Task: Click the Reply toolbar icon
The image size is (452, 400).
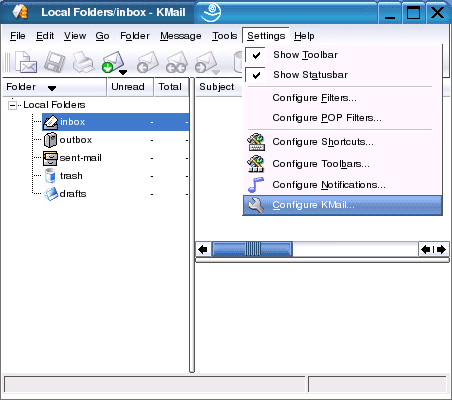Action: (148, 62)
